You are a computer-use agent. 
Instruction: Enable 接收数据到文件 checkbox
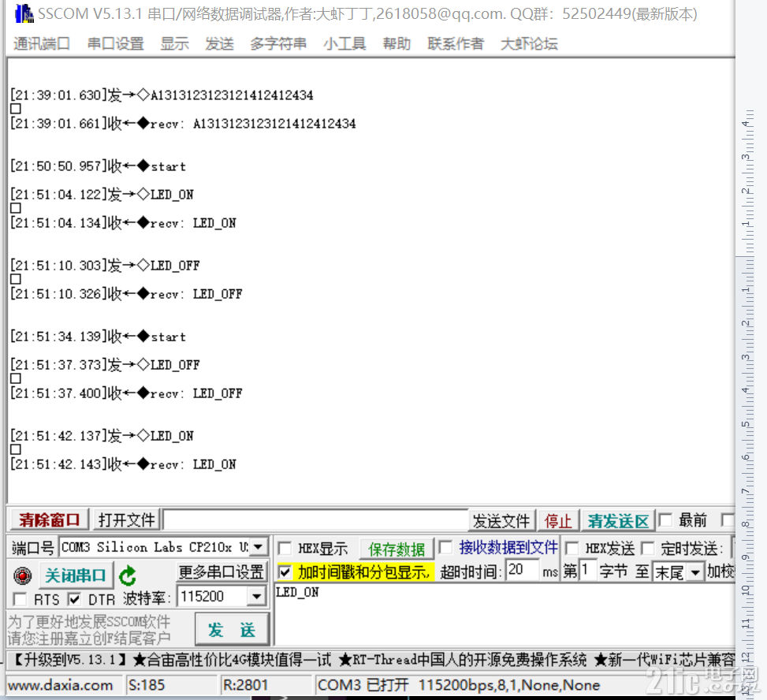tap(445, 547)
